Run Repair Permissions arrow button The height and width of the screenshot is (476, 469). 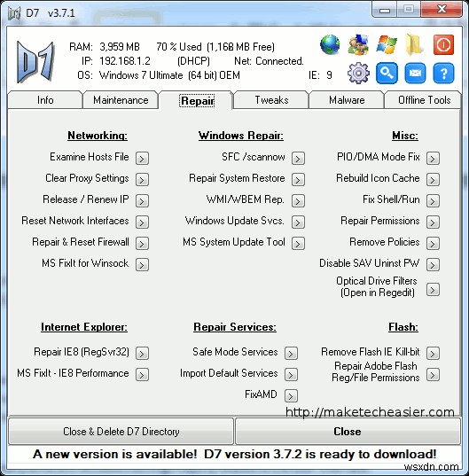tap(433, 222)
